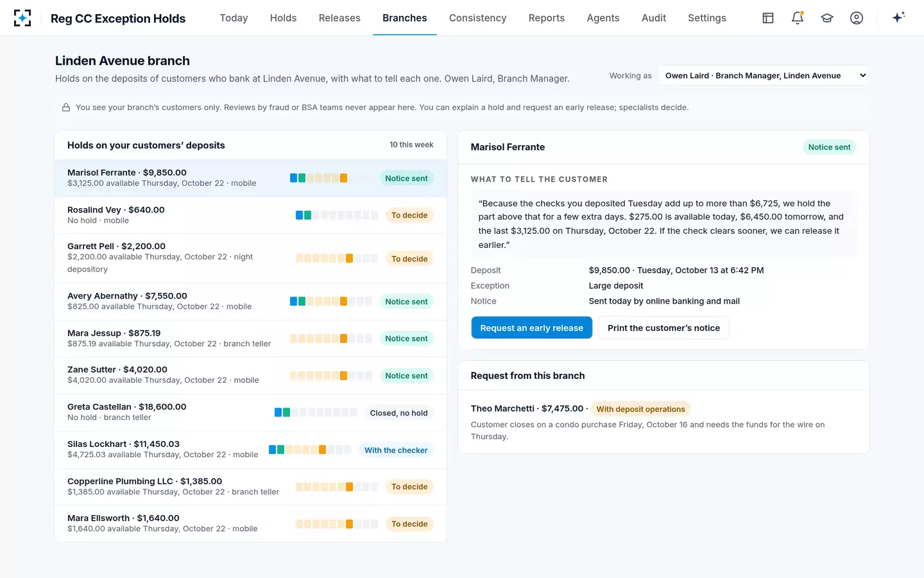Expand the Working as role dropdown
Viewport: 924px width, 578px height.
click(763, 75)
